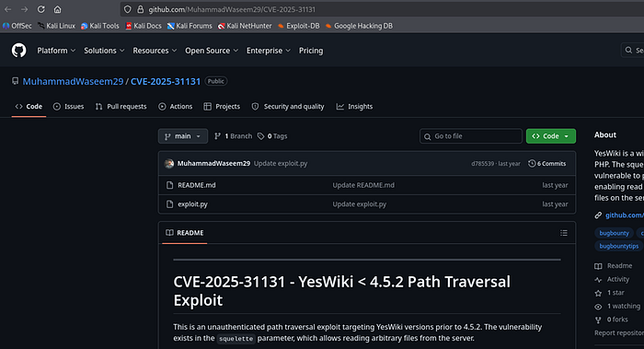This screenshot has height=349, width=644.
Task: Click the padlock site info icon
Action: tap(141, 9)
